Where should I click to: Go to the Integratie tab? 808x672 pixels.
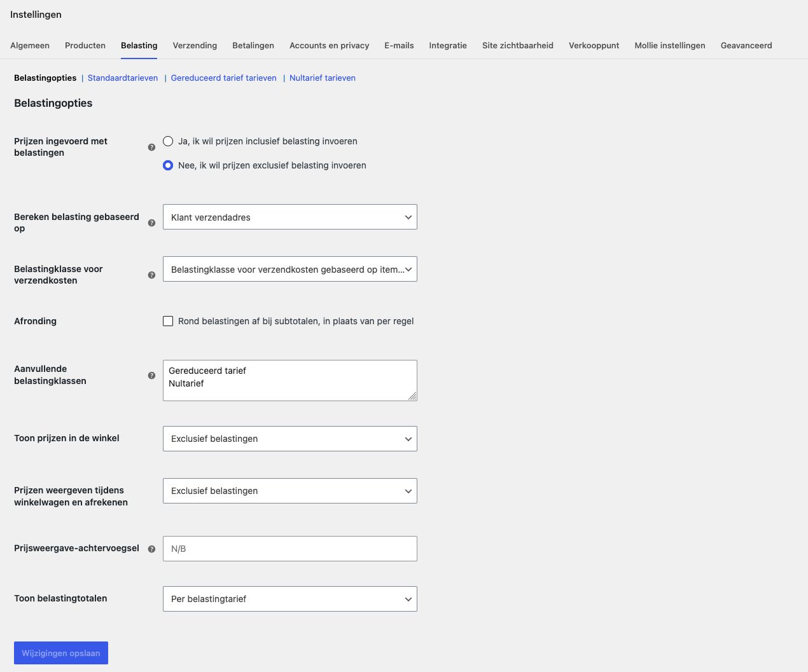[x=448, y=45]
